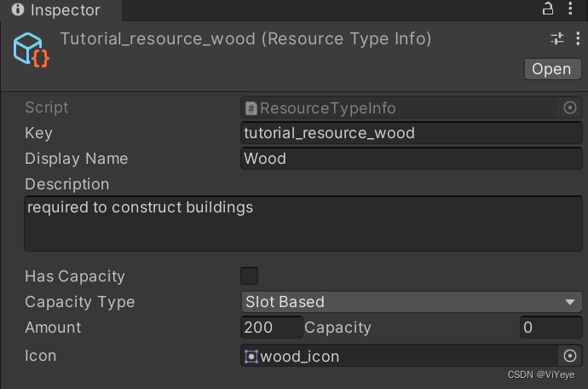This screenshot has width=588, height=389.
Task: Open the object picker for the Script field
Action: pyautogui.click(x=570, y=107)
